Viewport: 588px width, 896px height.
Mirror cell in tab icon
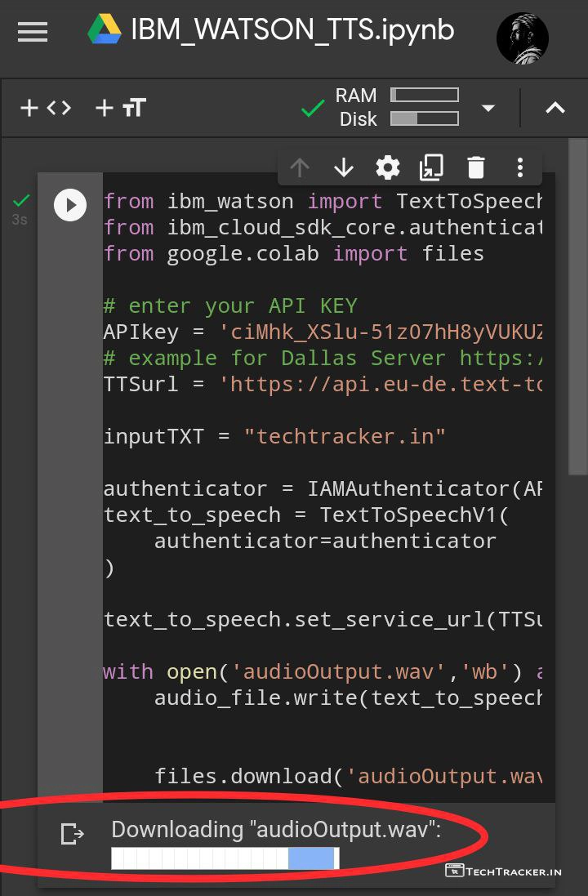click(x=431, y=167)
